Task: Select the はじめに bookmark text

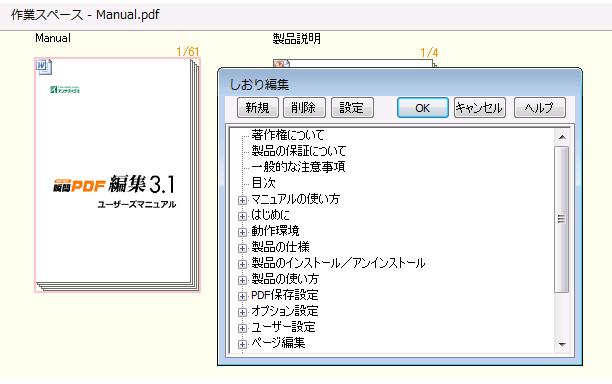Action: pyautogui.click(x=270, y=215)
